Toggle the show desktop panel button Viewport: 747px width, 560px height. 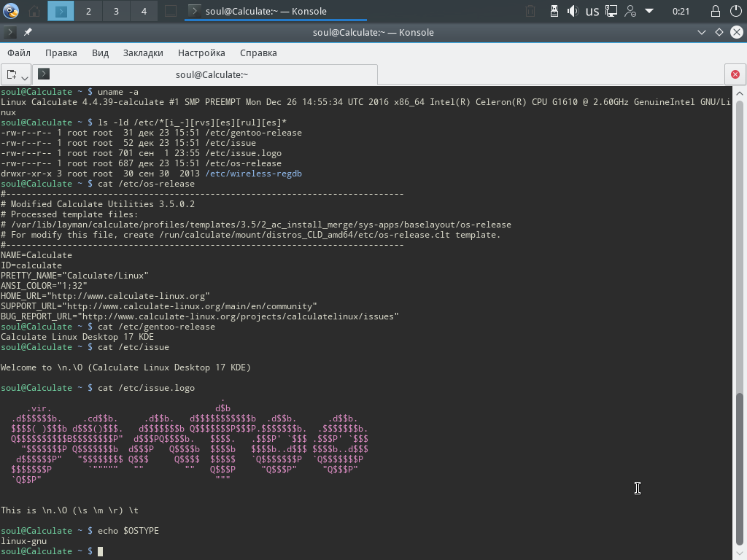tap(171, 11)
